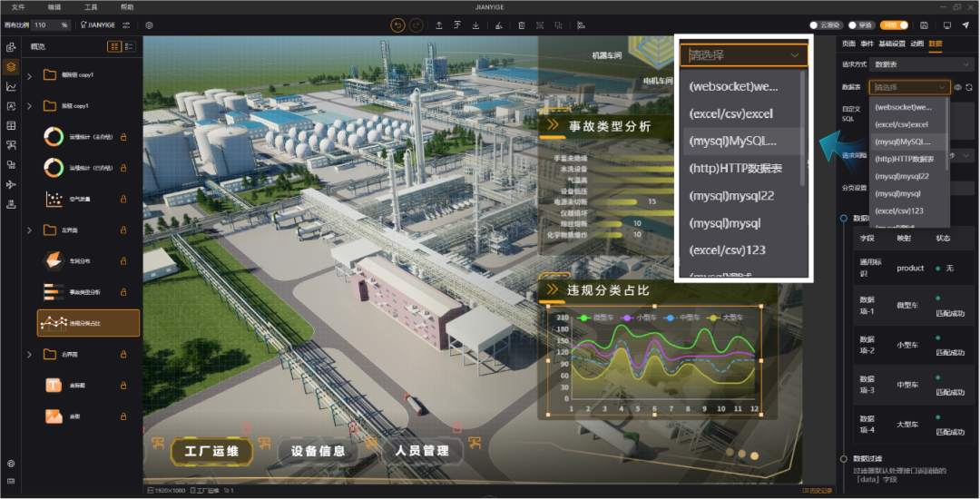Image resolution: width=980 pixels, height=499 pixels.
Task: Switch to the 基础设置 tab
Action: (892, 44)
